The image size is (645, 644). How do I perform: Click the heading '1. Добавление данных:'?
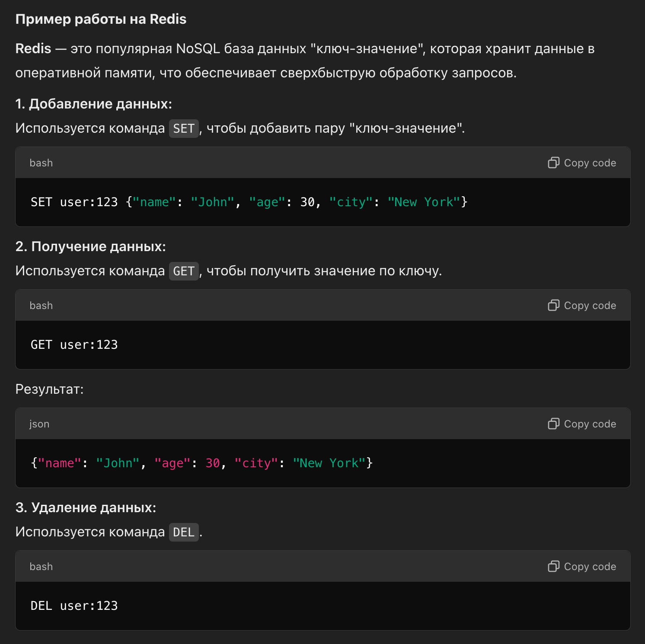click(x=94, y=104)
